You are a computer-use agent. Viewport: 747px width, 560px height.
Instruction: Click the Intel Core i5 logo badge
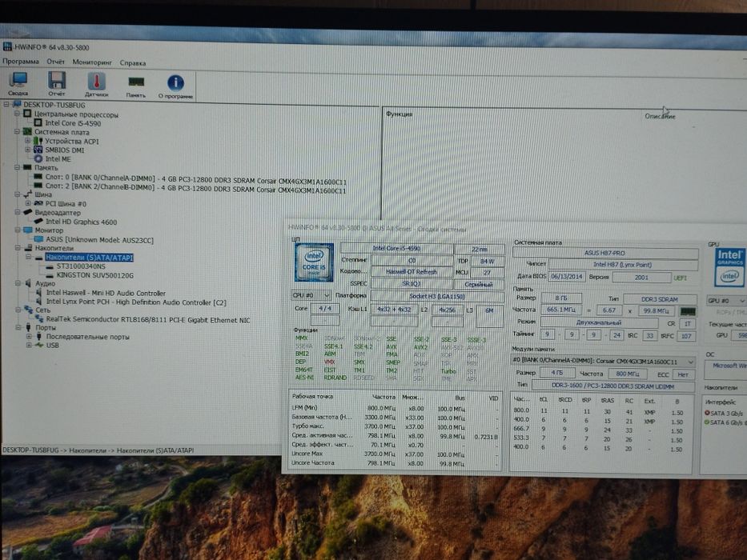click(x=314, y=262)
